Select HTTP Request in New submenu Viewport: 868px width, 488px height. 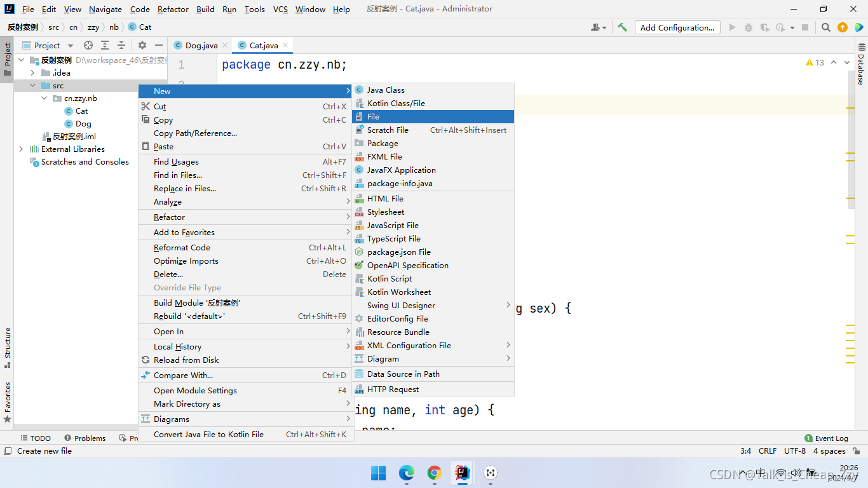pyautogui.click(x=433, y=389)
